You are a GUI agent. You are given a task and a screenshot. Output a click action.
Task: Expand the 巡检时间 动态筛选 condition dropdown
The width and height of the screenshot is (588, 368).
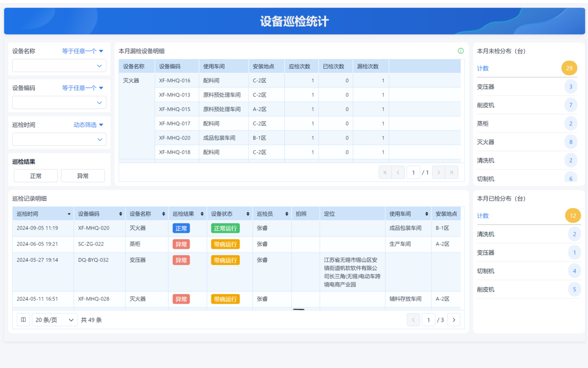point(89,125)
